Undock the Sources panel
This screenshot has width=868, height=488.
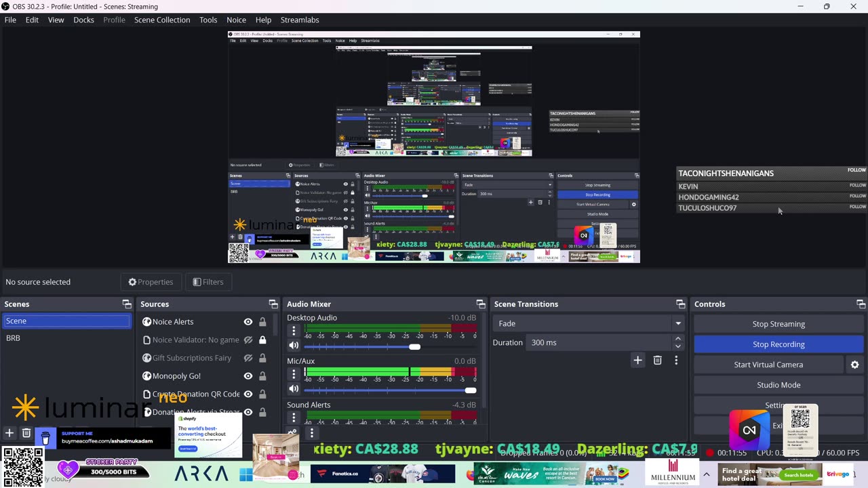click(273, 304)
